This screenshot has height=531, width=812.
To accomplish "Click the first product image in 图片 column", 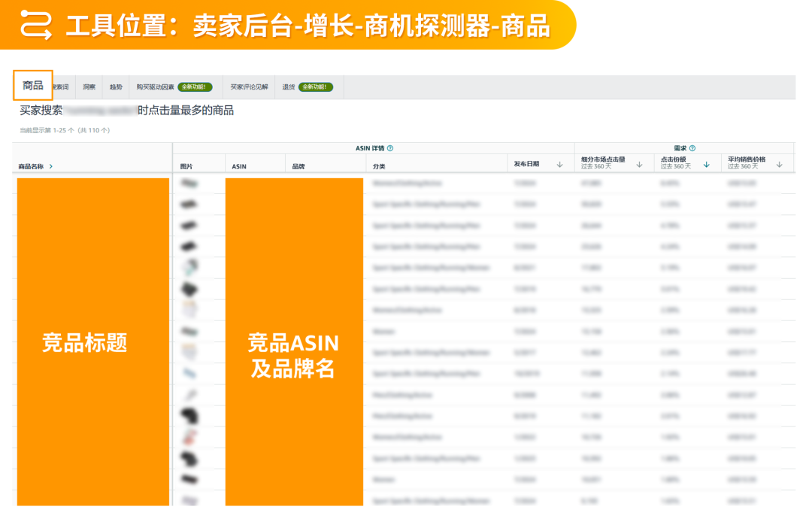I will (x=190, y=181).
